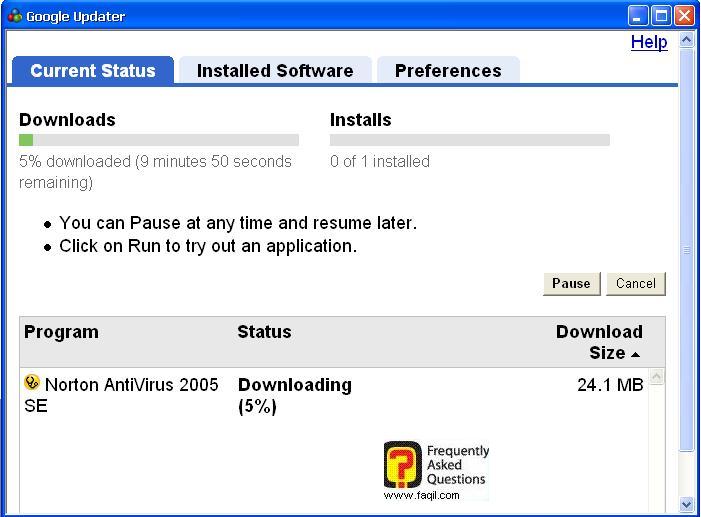Image resolution: width=701 pixels, height=517 pixels.
Task: Open the Preferences tab
Action: [x=448, y=71]
